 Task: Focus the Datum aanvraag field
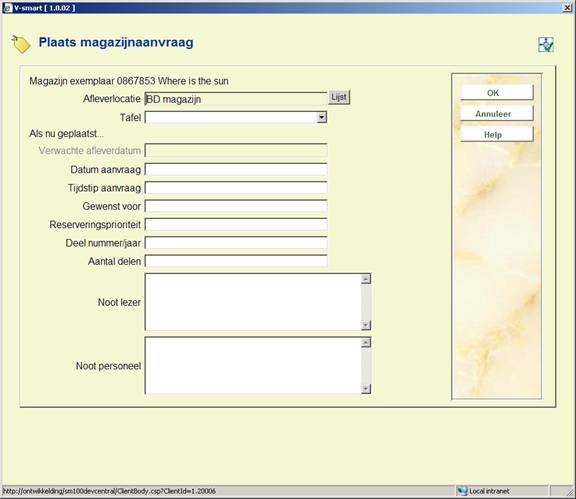(x=236, y=169)
